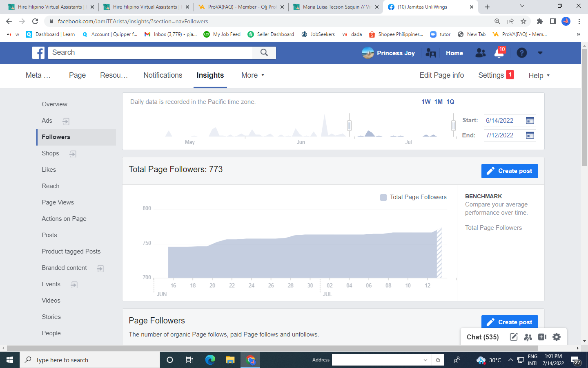Open the help question mark icon

pos(521,53)
